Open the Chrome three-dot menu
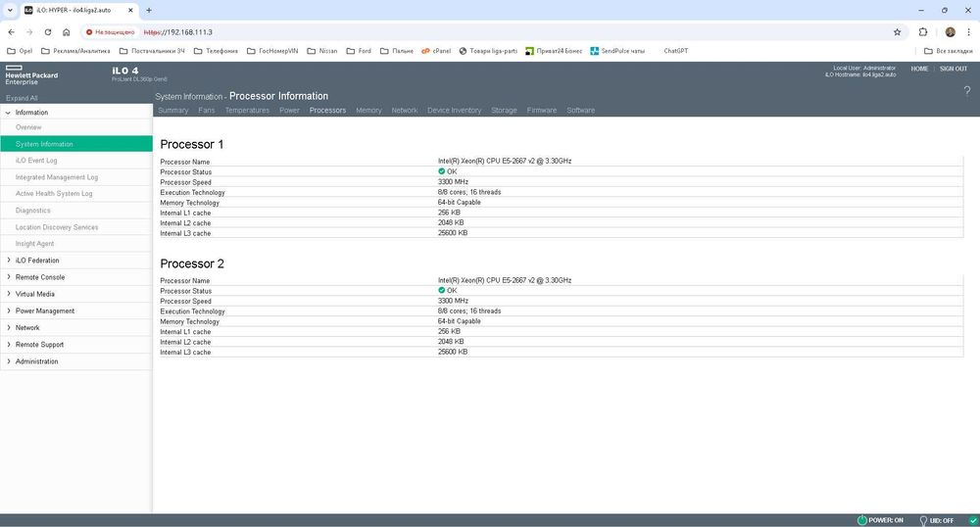 [969, 32]
